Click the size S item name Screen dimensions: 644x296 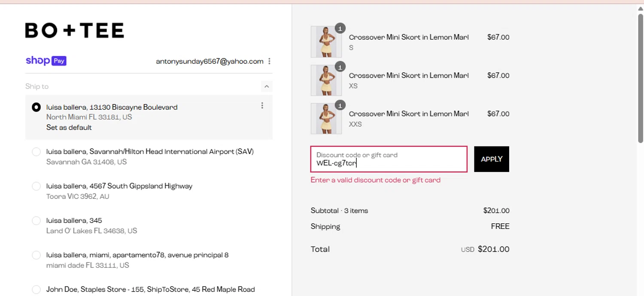(x=409, y=37)
